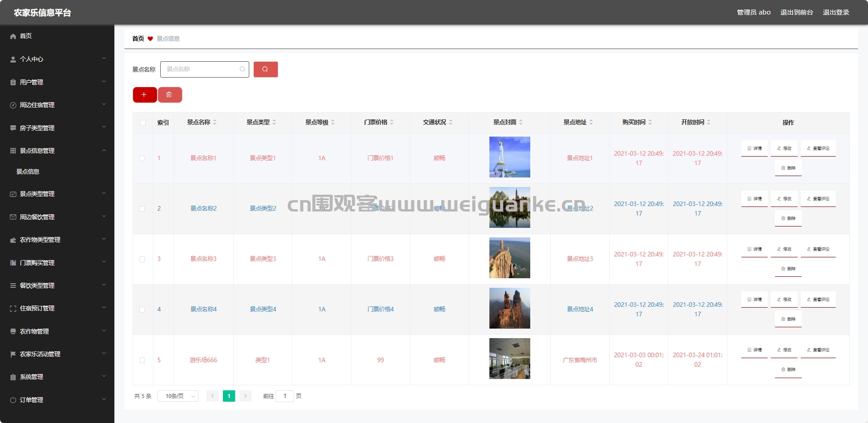Sort by 门票价格 column arrows
The width and height of the screenshot is (868, 423).
(392, 122)
